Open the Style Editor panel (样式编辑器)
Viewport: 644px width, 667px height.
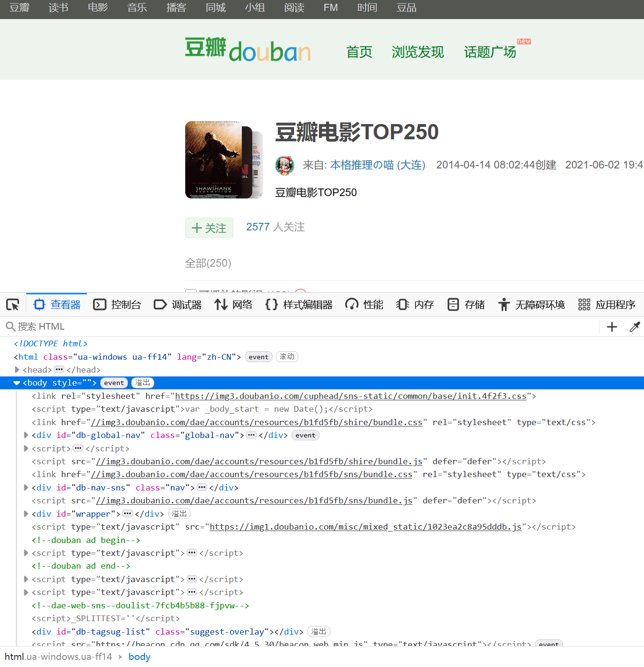click(299, 304)
